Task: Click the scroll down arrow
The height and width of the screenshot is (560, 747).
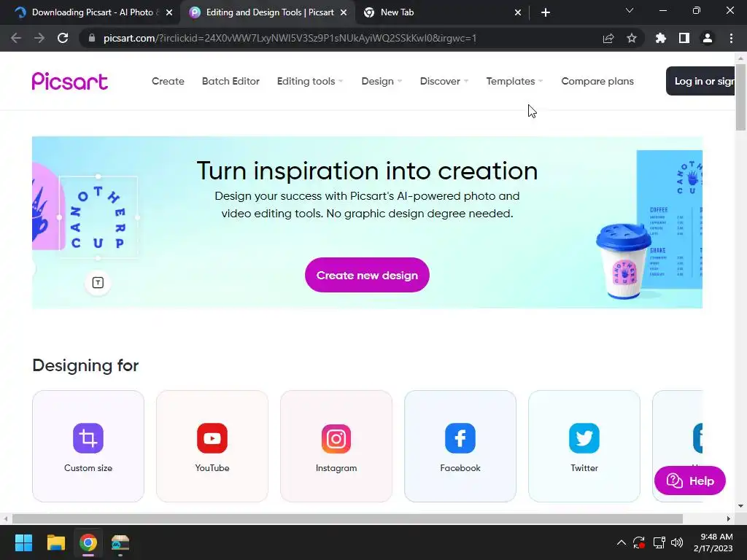Action: (x=740, y=506)
